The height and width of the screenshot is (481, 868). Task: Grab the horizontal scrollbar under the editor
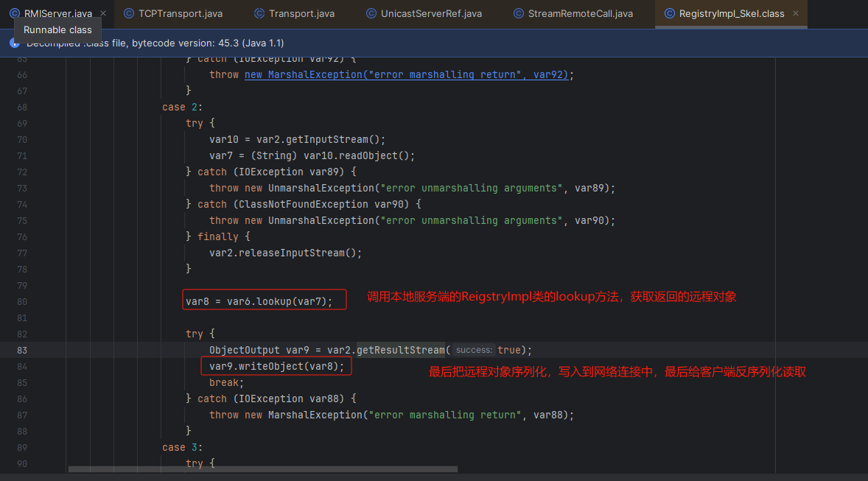pos(262,468)
